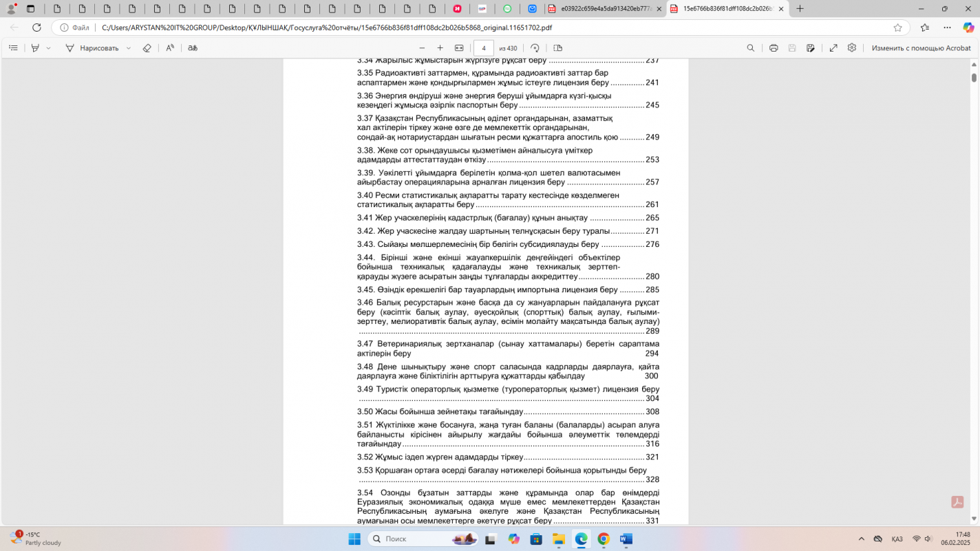Screen dimensions: 980x551
Task: Click contents entry 3.52 Жұмыс іздеп жүрген адамдарды тіркеу
Action: pyautogui.click(x=508, y=457)
